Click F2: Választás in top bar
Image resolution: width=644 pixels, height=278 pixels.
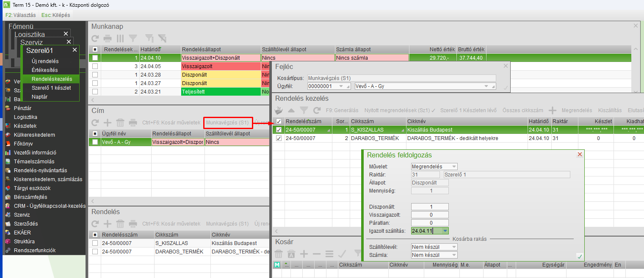click(x=20, y=15)
